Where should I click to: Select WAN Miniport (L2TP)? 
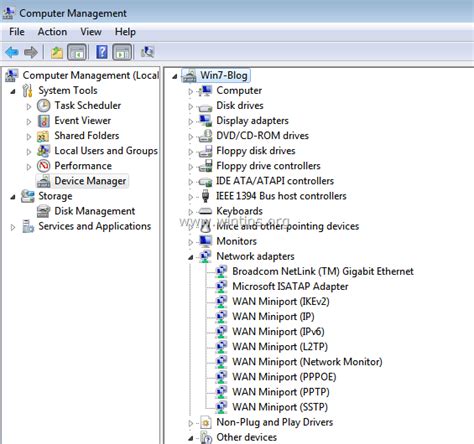pyautogui.click(x=280, y=347)
